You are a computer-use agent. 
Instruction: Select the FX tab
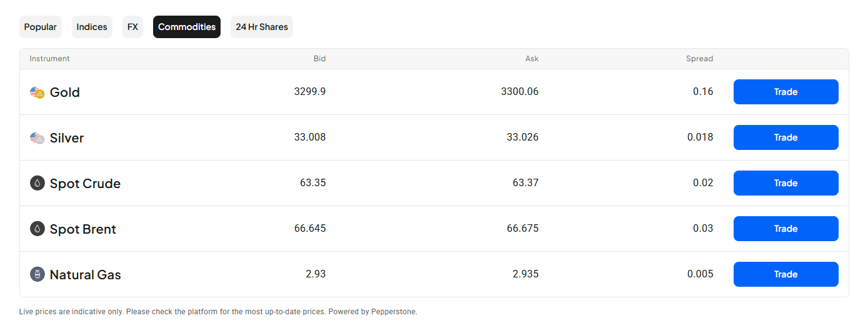tap(132, 27)
